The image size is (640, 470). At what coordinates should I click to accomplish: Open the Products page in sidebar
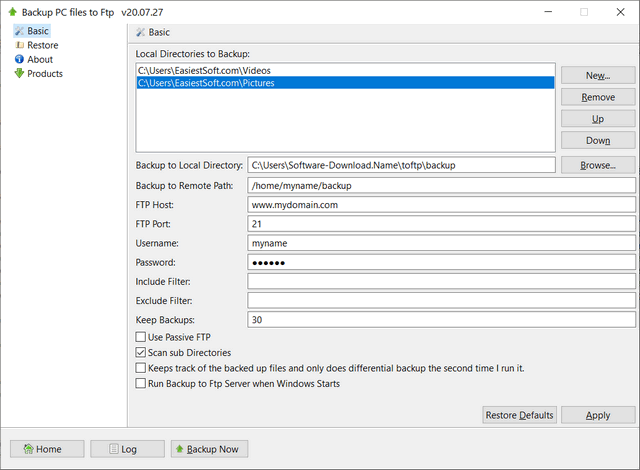[39, 73]
